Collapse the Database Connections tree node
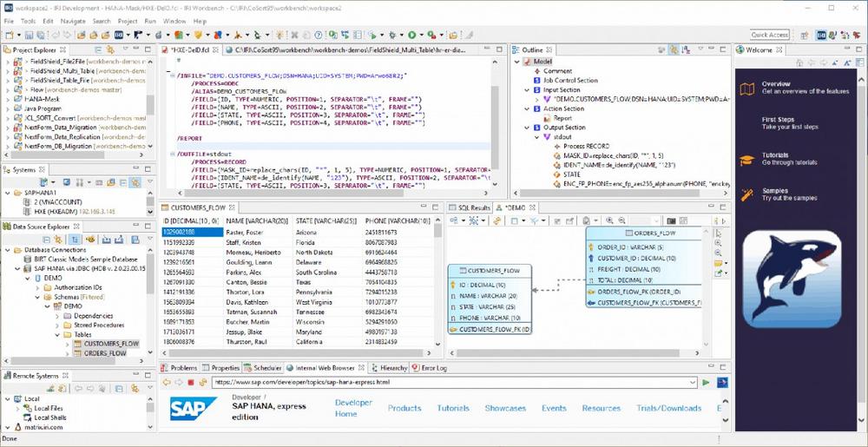 coord(8,250)
